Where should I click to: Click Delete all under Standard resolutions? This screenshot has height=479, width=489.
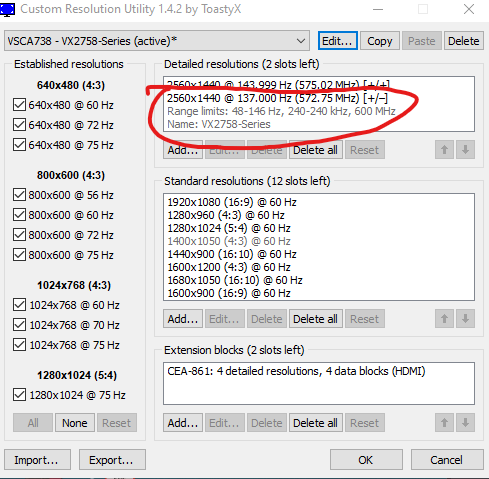(315, 319)
